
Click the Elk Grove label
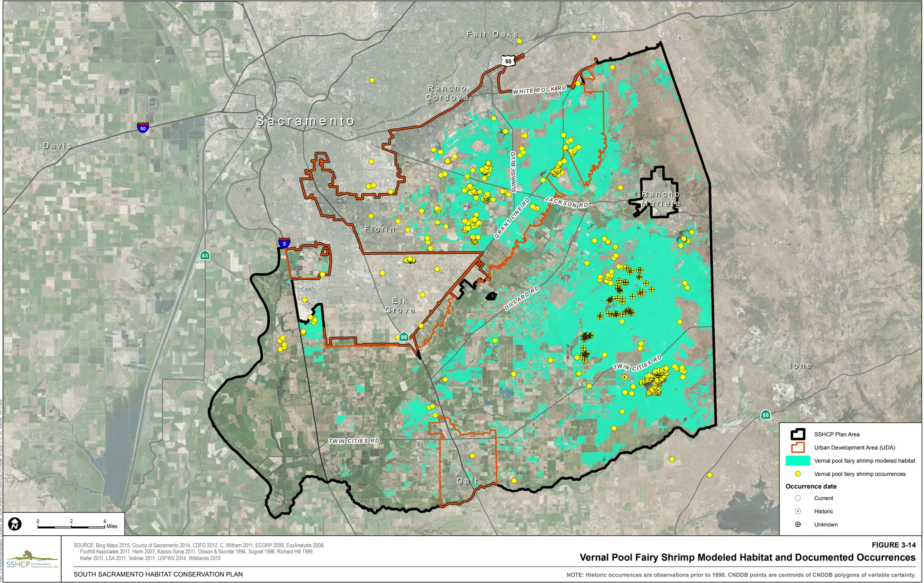[400, 306]
